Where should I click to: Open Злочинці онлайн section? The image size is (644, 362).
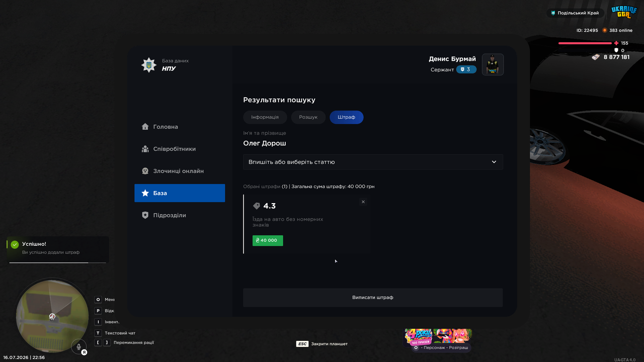180,171
